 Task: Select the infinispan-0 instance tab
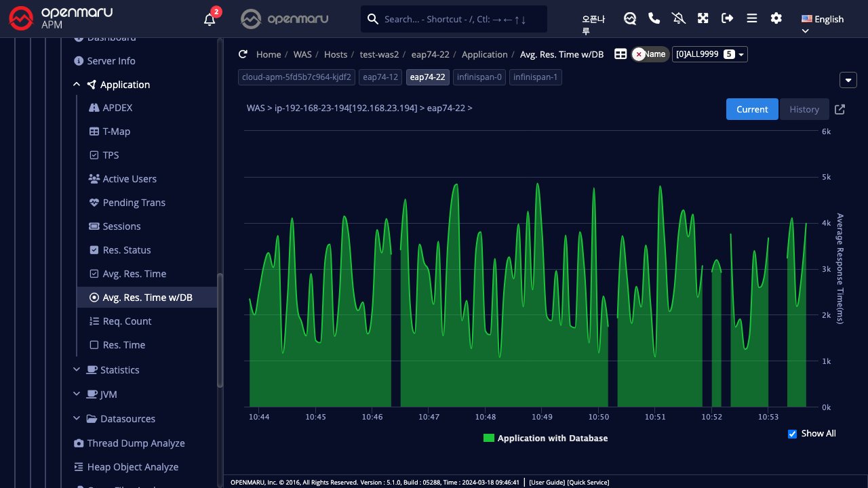(479, 77)
